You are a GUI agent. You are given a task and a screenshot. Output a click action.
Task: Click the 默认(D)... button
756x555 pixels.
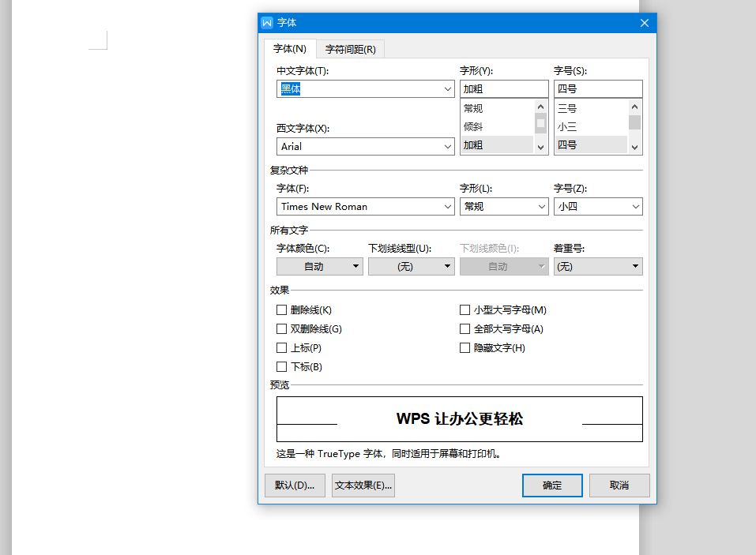pyautogui.click(x=295, y=486)
